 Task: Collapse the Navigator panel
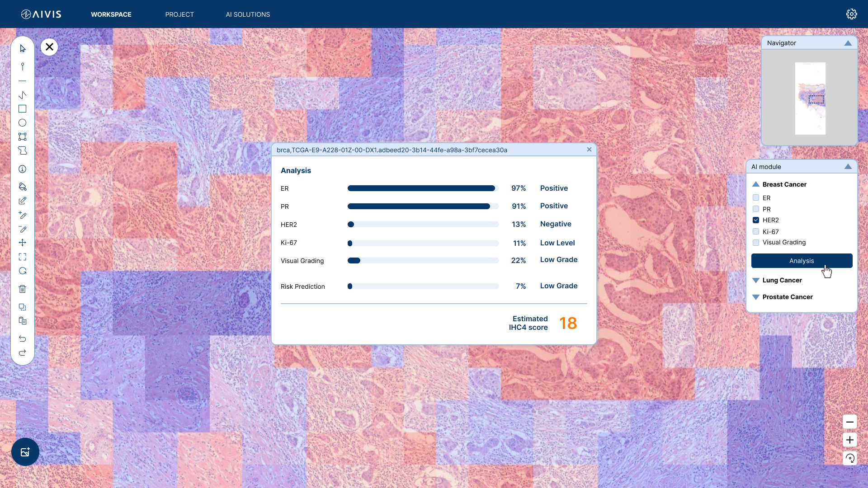[x=848, y=43]
